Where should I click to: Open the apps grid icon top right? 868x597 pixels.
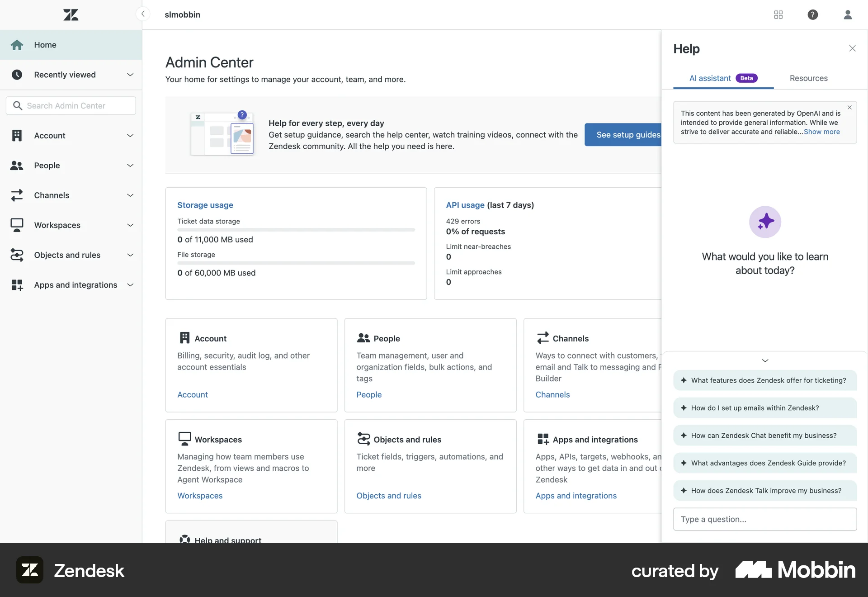click(778, 14)
